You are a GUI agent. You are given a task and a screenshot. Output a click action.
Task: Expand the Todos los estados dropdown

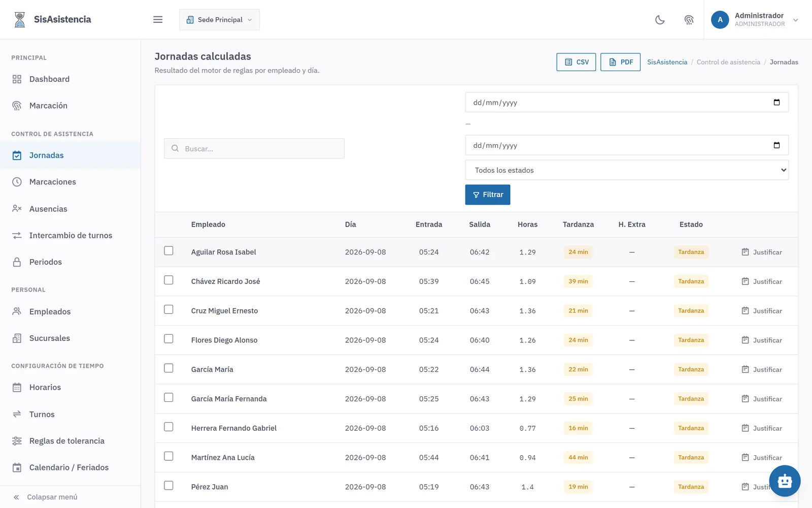[x=627, y=170]
